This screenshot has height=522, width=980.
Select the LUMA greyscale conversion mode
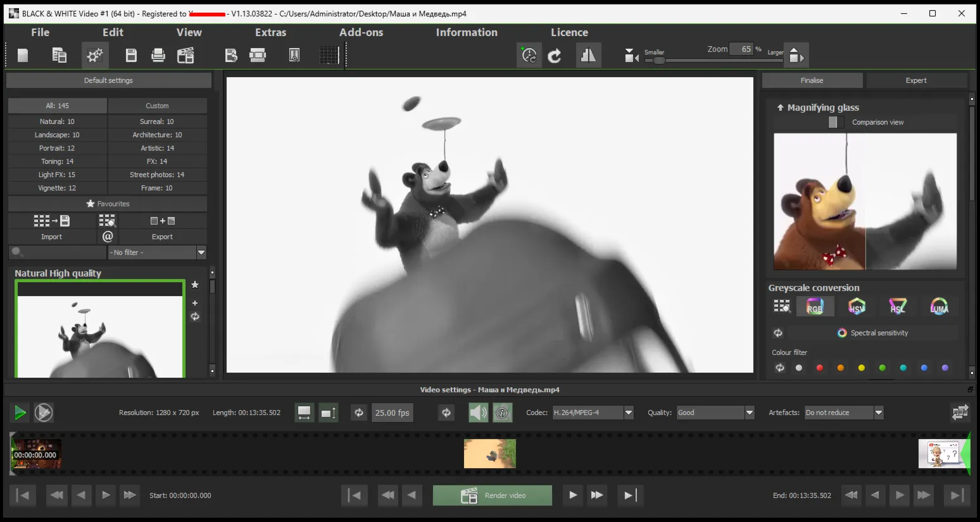pyautogui.click(x=939, y=307)
